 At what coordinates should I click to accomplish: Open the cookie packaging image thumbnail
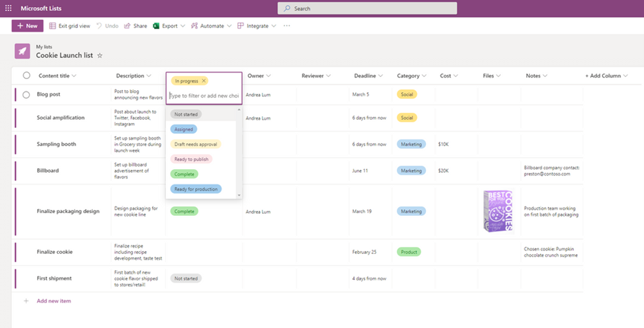point(498,211)
